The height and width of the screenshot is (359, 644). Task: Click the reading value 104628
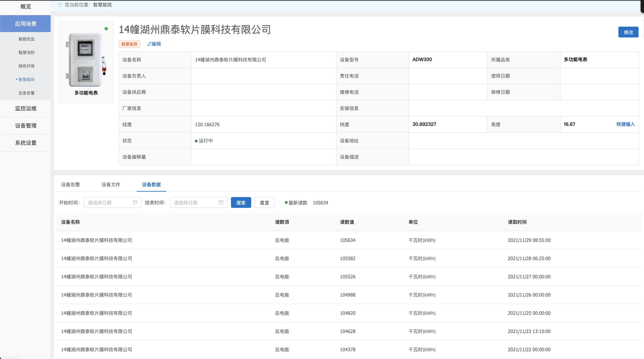coord(347,332)
